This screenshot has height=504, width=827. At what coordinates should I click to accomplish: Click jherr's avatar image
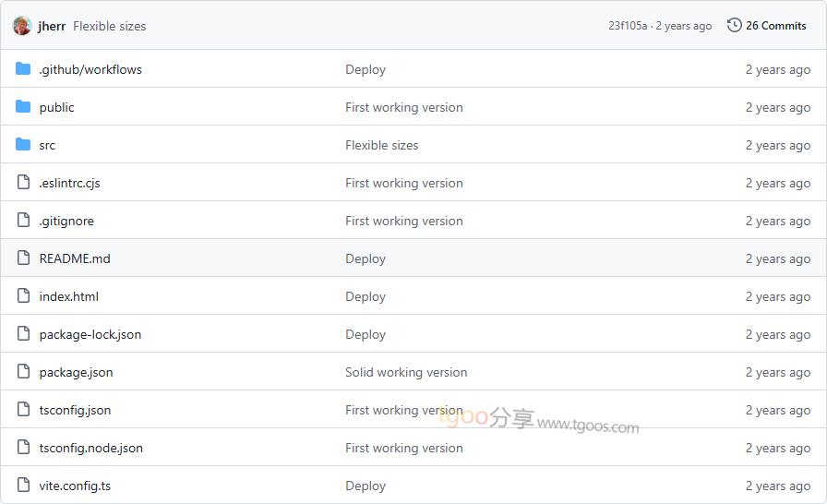click(22, 26)
